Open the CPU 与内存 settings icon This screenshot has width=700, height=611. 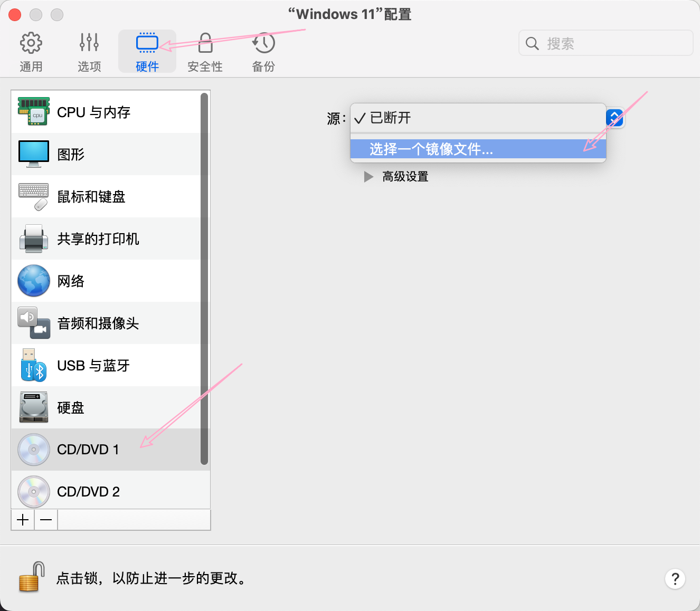34,112
